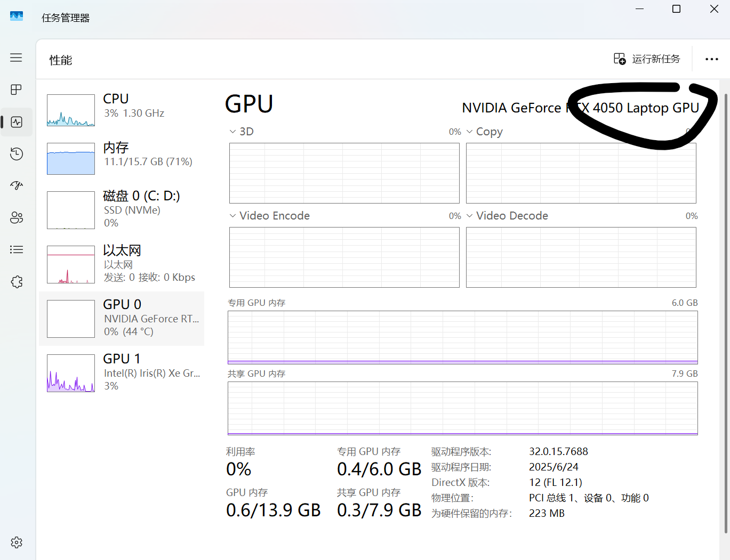
Task: Expand the Copy engine graph dropdown
Action: [485, 132]
